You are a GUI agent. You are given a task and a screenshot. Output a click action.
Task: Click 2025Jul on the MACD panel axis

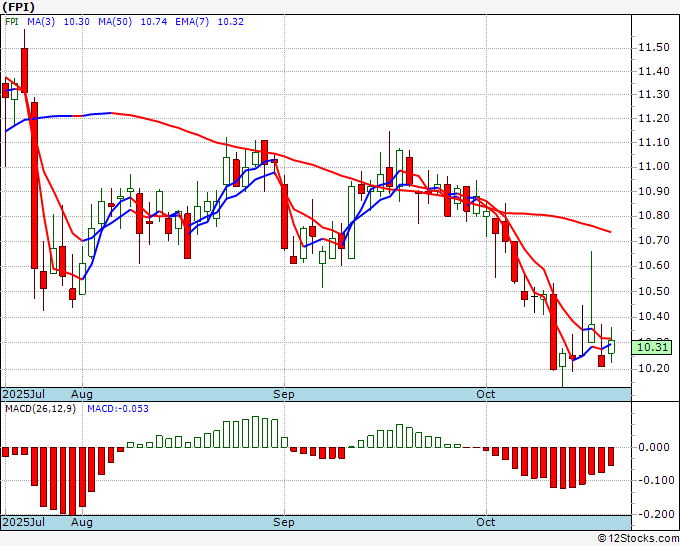tap(24, 522)
